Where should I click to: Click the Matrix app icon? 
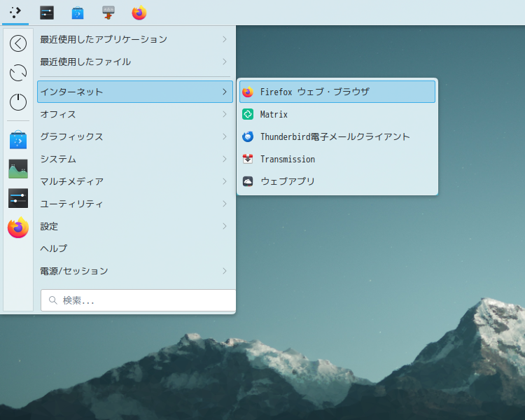pyautogui.click(x=248, y=114)
